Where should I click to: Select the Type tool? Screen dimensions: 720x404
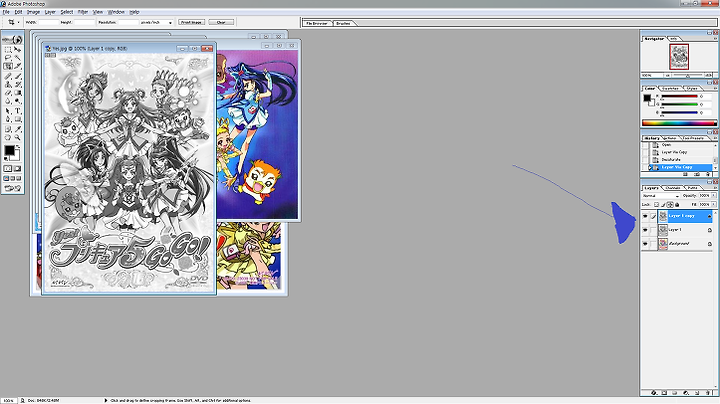(17, 111)
